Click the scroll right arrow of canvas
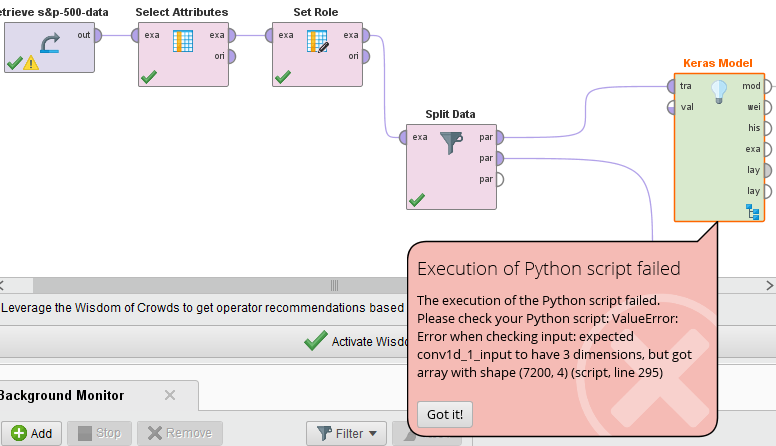Viewport: 776px width, 446px height. pyautogui.click(x=770, y=286)
